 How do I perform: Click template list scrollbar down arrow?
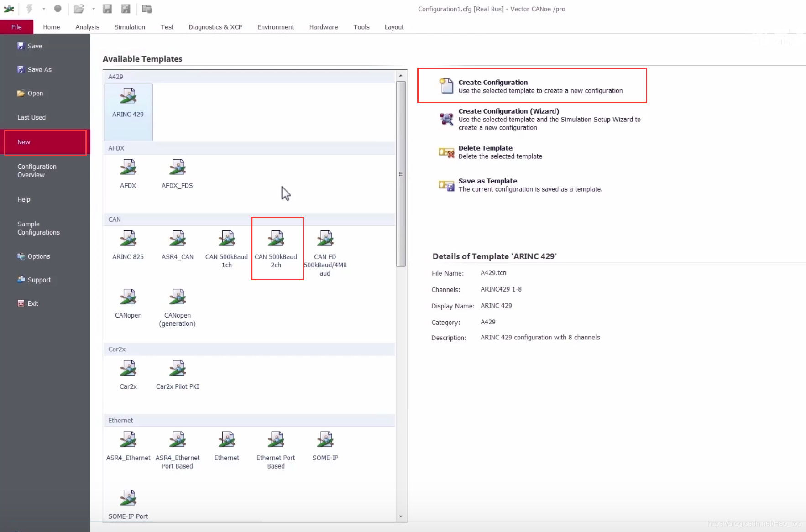coord(400,516)
